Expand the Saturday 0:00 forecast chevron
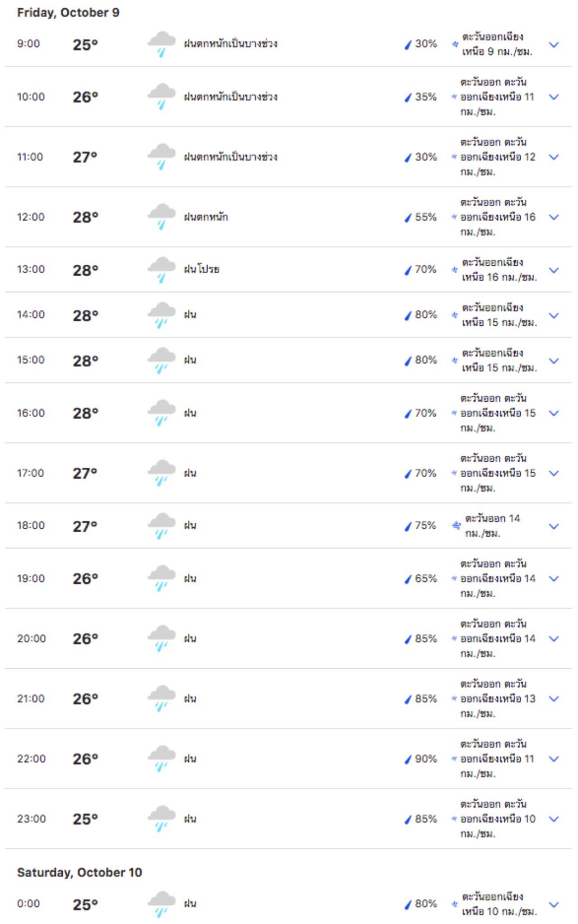578x924 pixels. coord(554,904)
